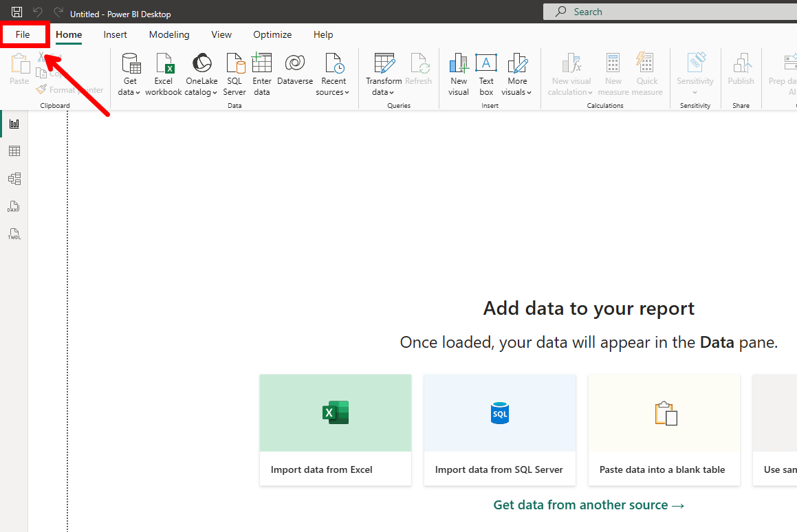Open the File menu
Image resolution: width=797 pixels, height=532 pixels.
[23, 34]
